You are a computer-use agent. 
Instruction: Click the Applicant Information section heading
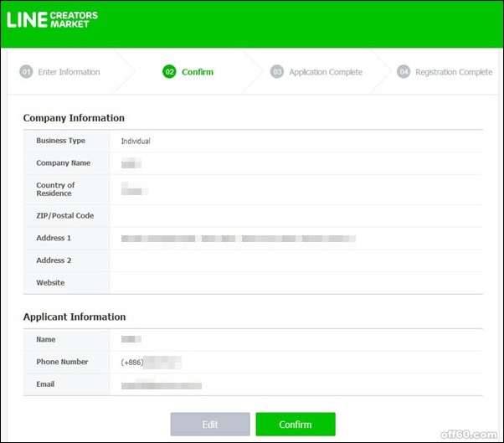75,317
